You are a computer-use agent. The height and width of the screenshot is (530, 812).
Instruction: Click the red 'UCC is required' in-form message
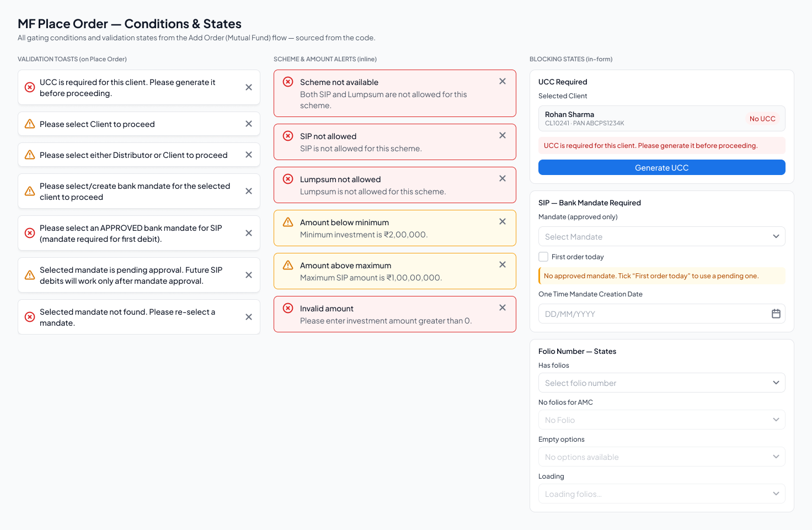[662, 146]
